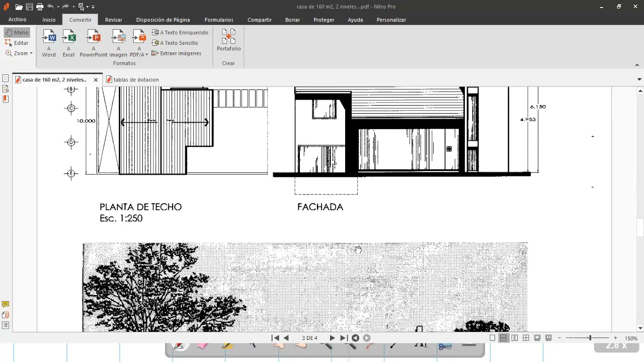The image size is (644, 362).
Task: Convert PDF to imagen format
Action: (118, 43)
